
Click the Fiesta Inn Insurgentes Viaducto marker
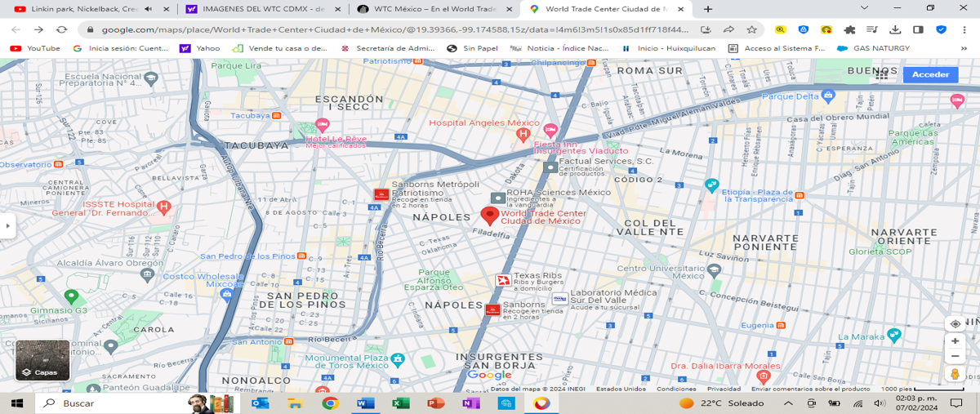[550, 129]
